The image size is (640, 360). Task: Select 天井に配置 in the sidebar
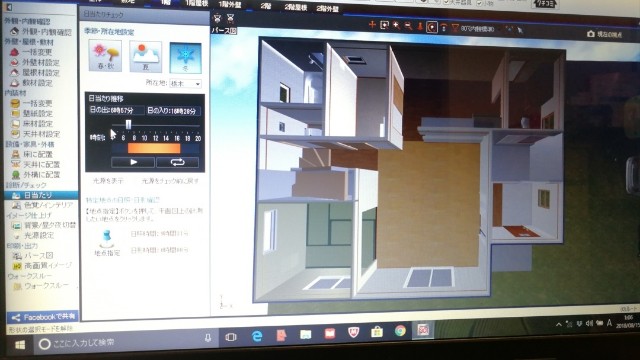(36, 164)
